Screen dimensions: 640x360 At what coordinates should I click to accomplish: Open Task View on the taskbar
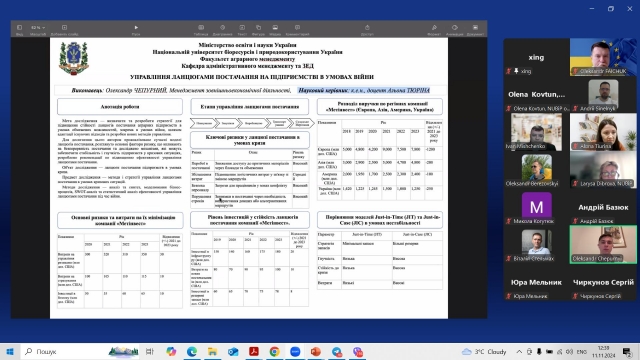pos(150,351)
